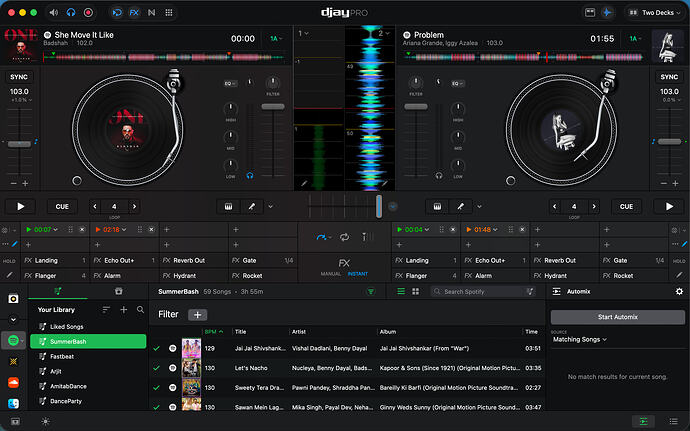Toggle left deck headphone cue icon

click(x=250, y=175)
